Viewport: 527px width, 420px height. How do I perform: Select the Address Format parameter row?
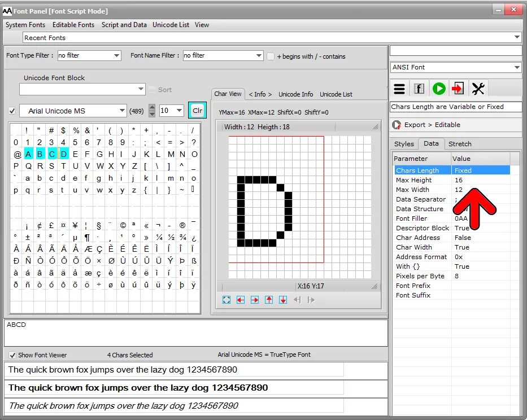(452, 257)
